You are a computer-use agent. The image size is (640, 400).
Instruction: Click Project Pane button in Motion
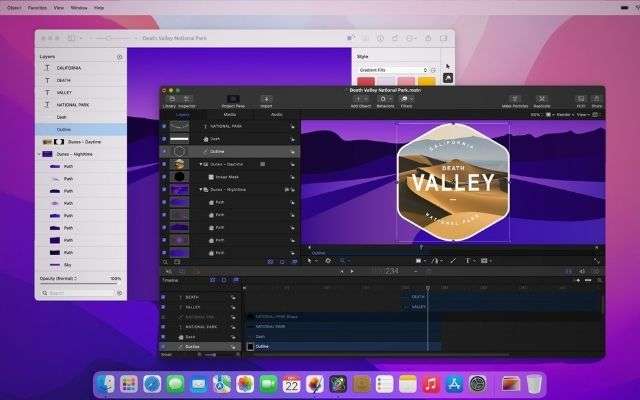click(x=233, y=99)
